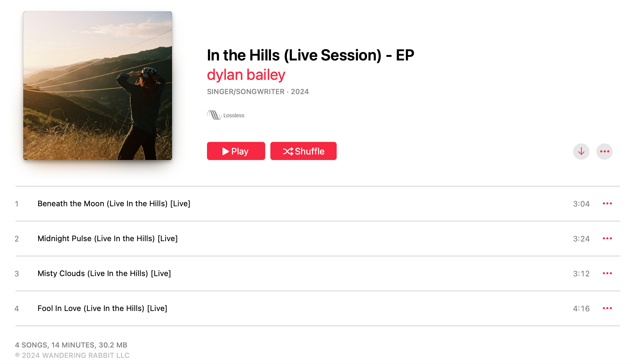Click the duration of Fool In Love

click(x=581, y=308)
